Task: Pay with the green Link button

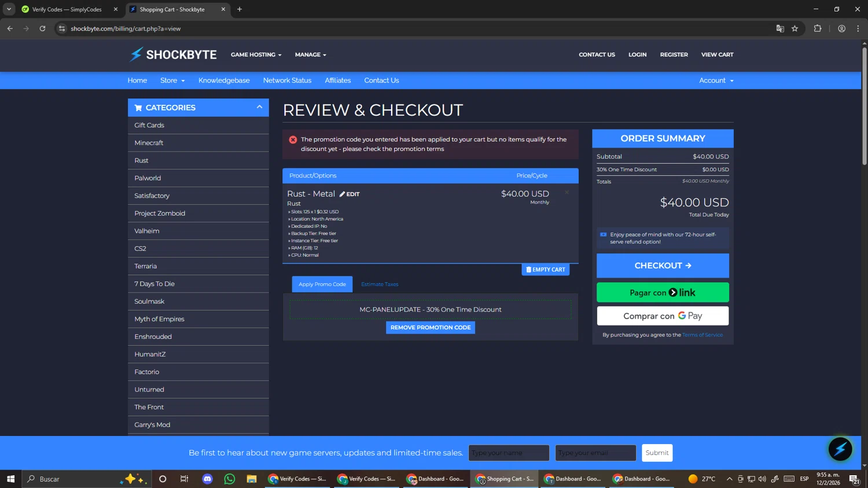Action: pyautogui.click(x=663, y=293)
